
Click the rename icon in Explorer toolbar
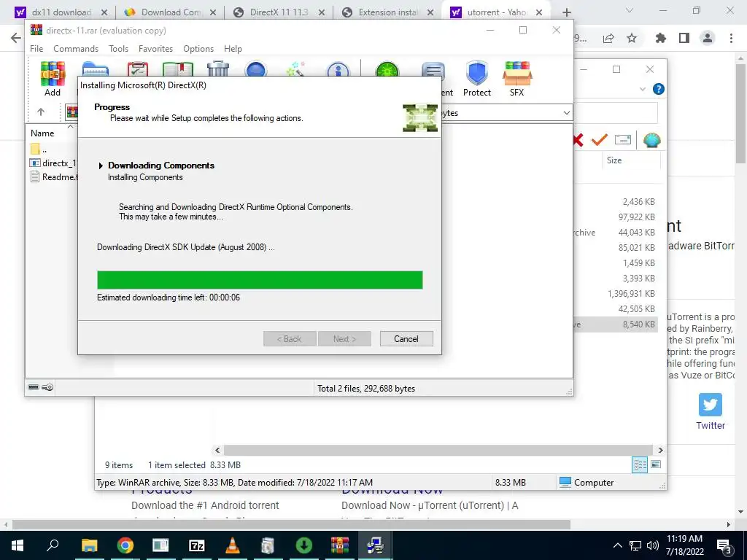point(623,139)
